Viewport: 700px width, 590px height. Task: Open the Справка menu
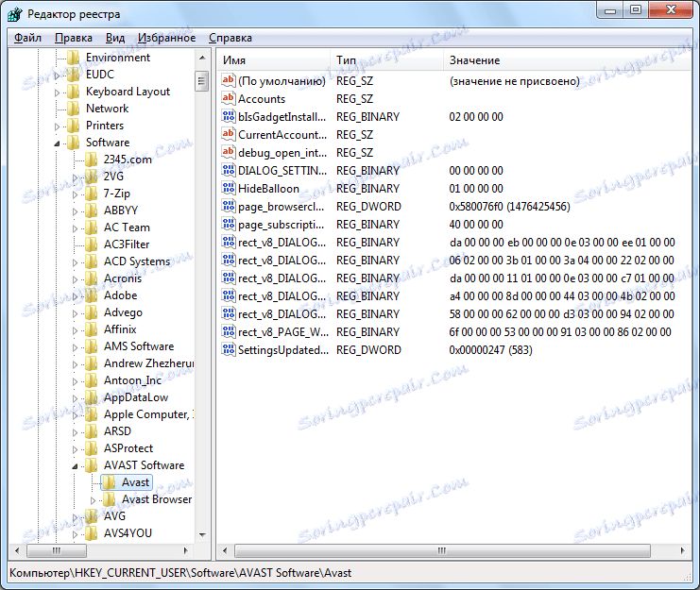tap(230, 38)
